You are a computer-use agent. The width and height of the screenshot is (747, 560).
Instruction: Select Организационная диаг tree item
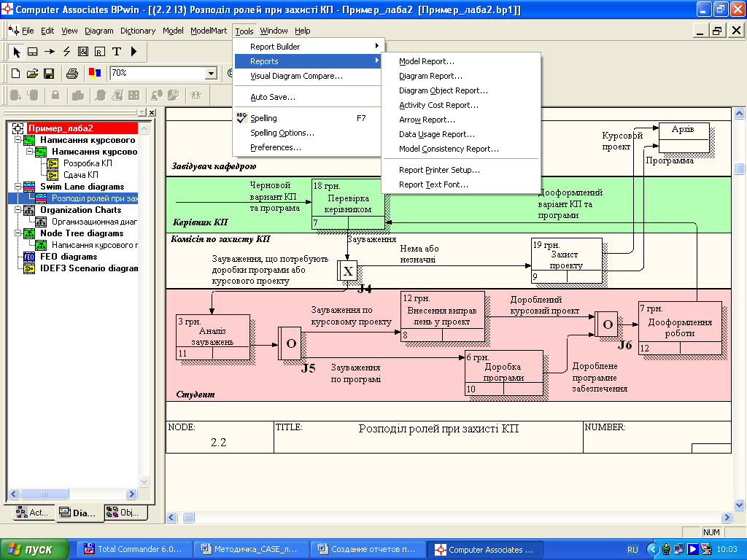[x=94, y=222]
